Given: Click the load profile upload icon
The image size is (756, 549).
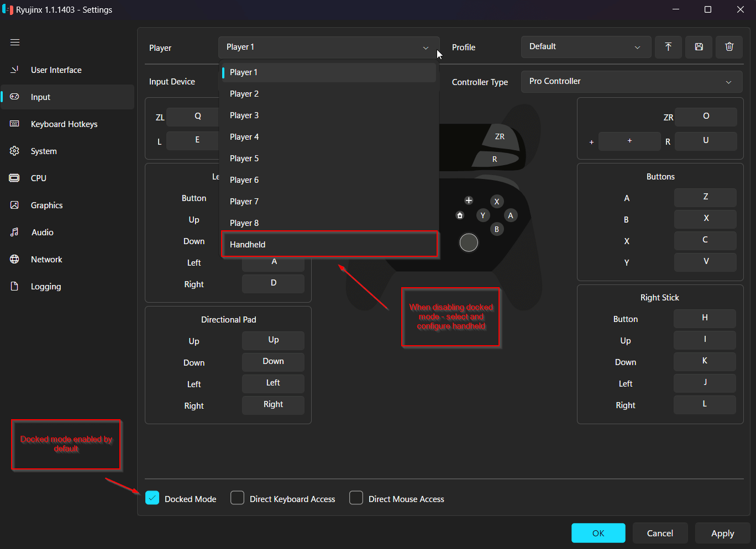Looking at the screenshot, I should (668, 47).
